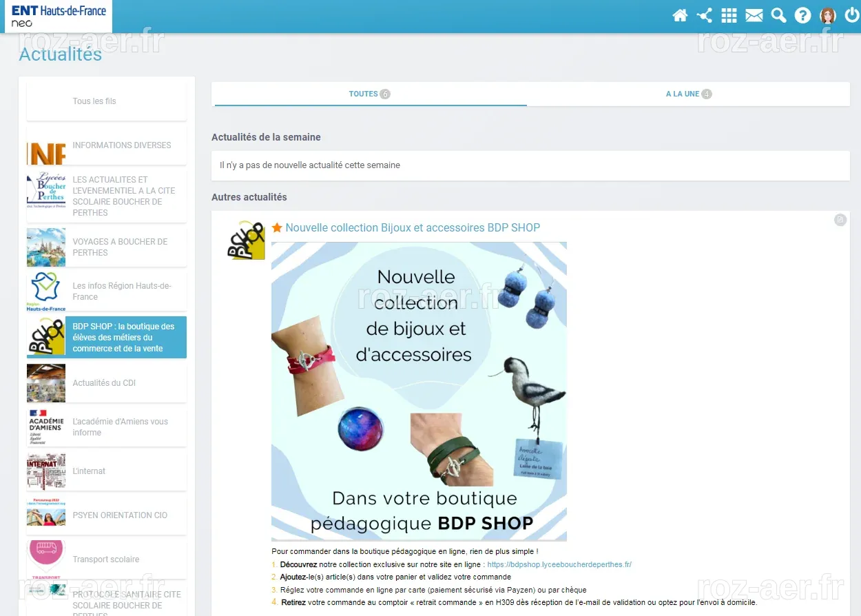Select Transport scolaire feed
The width and height of the screenshot is (861, 616).
(x=107, y=559)
